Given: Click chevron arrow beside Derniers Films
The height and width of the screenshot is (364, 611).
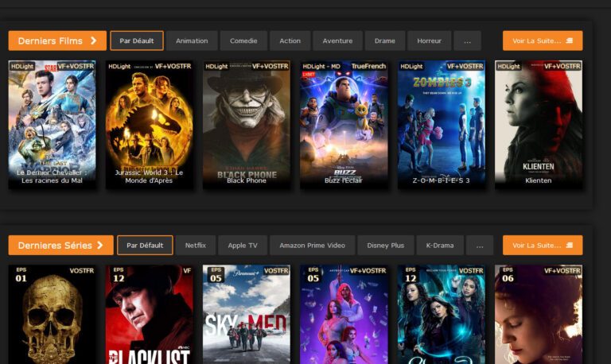Looking at the screenshot, I should (94, 41).
